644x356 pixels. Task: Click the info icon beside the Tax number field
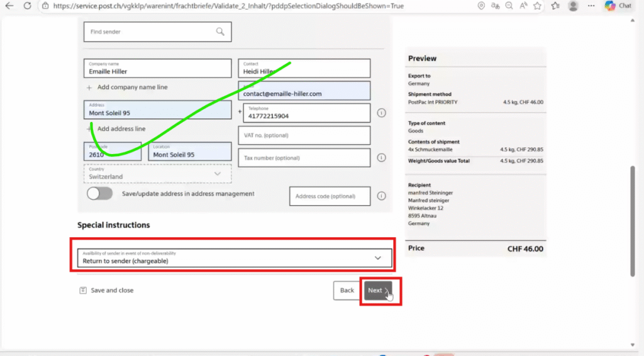(381, 158)
